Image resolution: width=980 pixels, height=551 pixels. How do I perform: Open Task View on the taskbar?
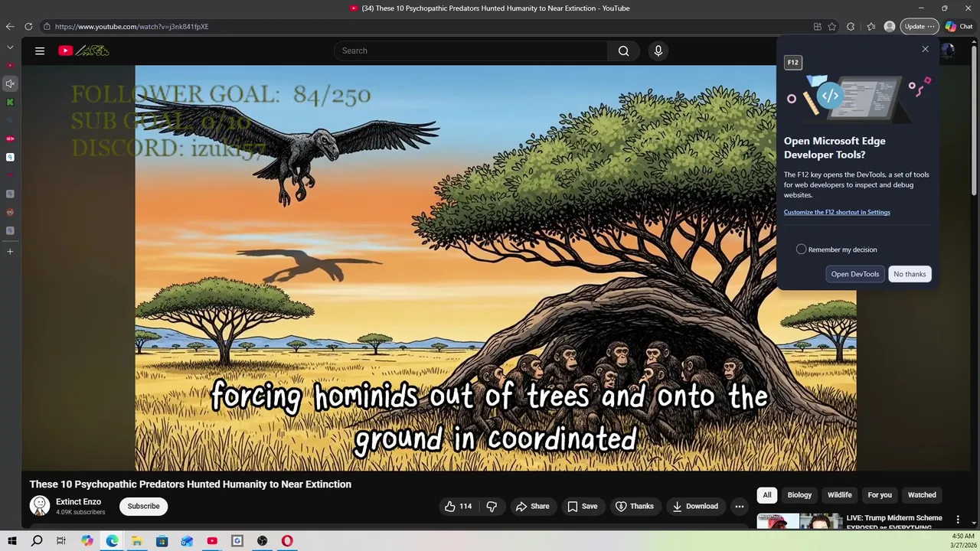coord(61,541)
